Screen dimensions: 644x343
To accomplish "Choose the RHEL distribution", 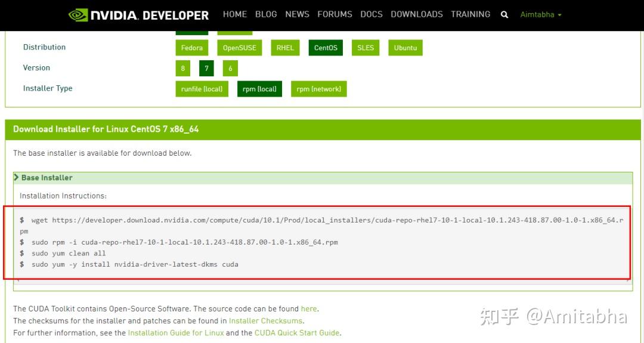I will point(285,48).
